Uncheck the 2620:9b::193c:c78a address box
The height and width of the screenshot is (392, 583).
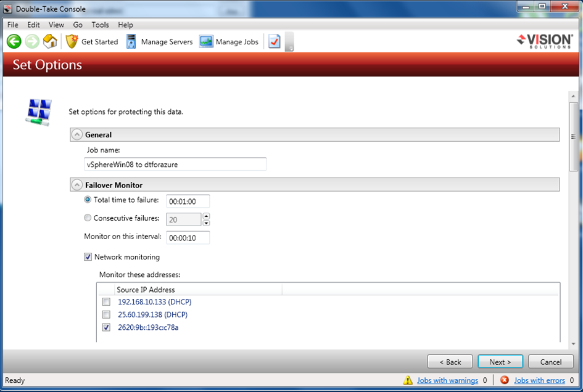(106, 327)
